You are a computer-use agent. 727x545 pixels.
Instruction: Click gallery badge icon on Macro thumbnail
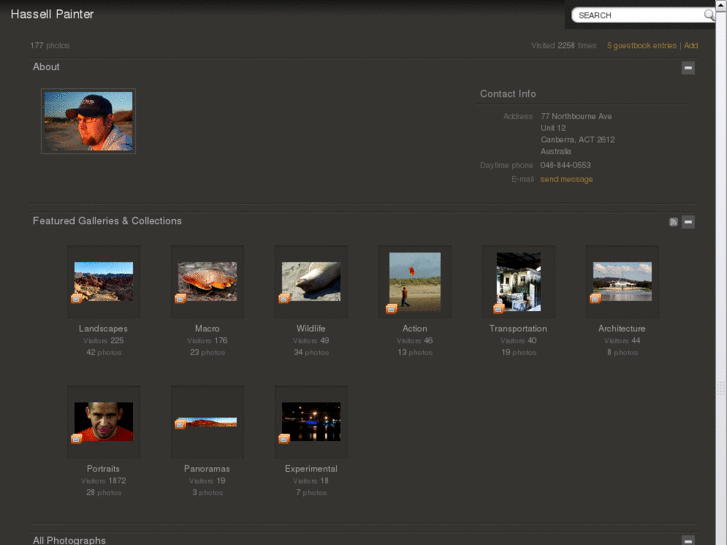[180, 299]
